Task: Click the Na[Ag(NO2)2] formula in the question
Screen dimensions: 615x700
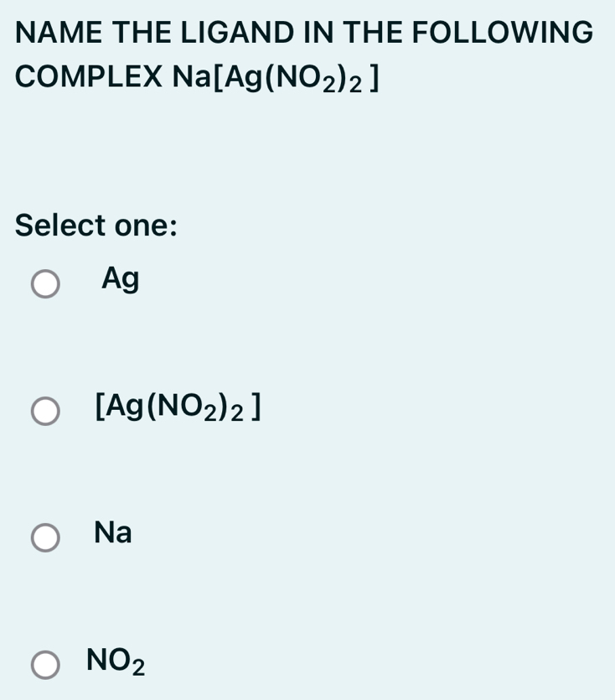Action: 278,77
